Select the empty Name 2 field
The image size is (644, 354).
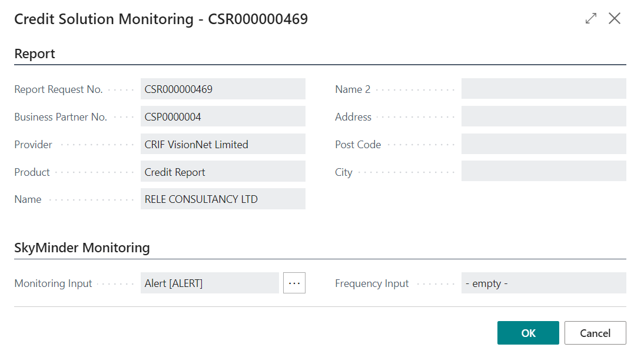[x=543, y=89]
